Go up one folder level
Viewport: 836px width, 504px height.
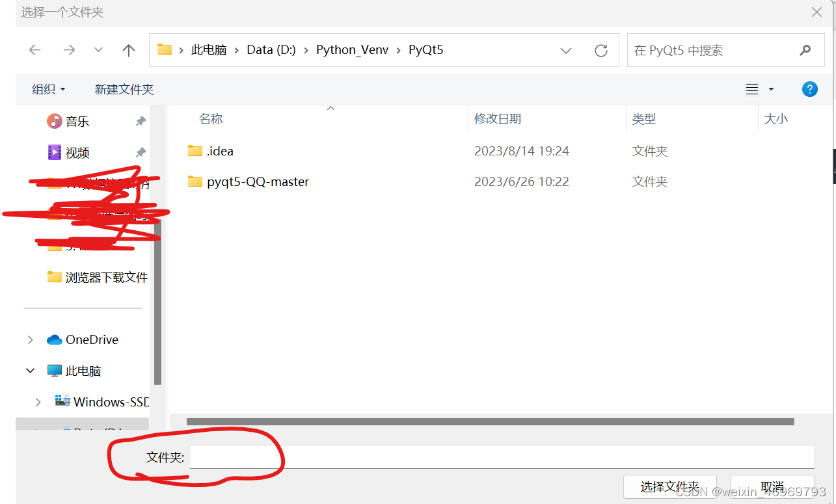pos(129,50)
